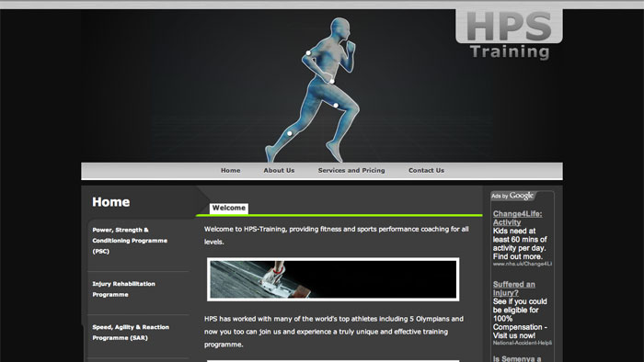Click the Ads by Google label

click(512, 196)
